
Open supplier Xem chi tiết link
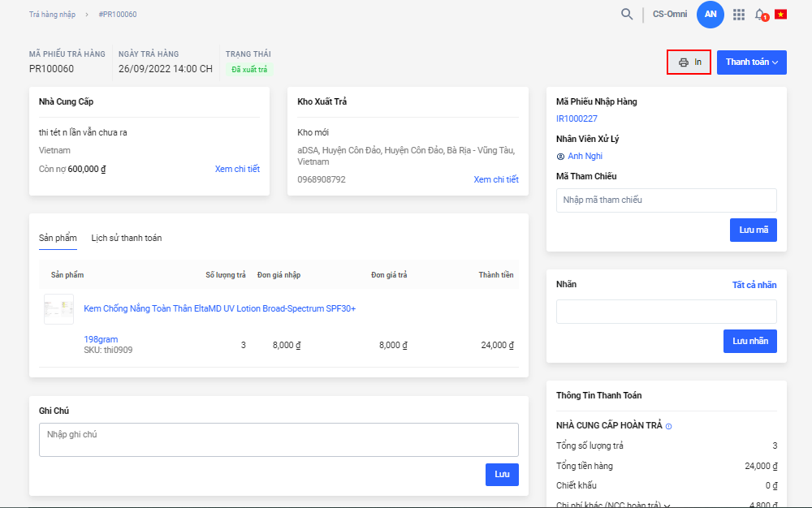click(x=237, y=169)
